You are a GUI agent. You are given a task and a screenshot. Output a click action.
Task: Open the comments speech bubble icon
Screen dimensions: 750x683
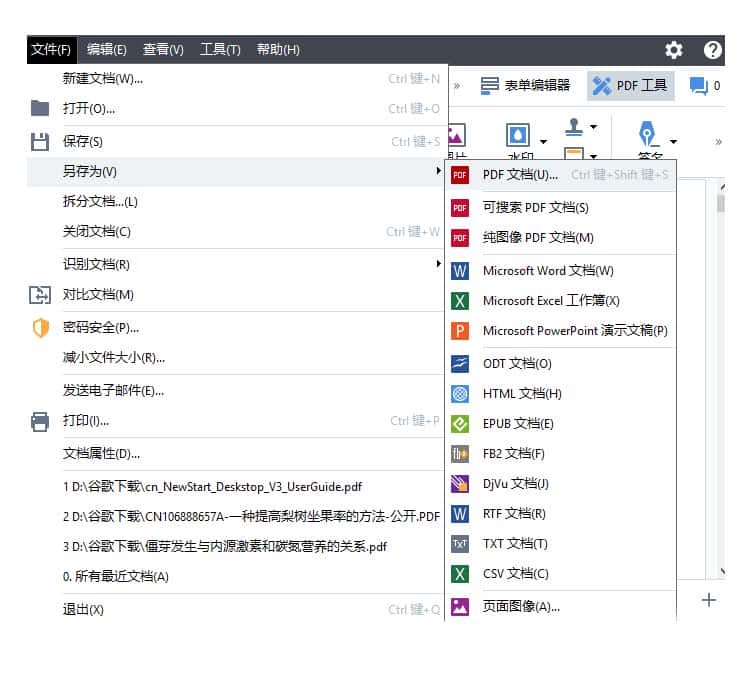pyautogui.click(x=699, y=86)
